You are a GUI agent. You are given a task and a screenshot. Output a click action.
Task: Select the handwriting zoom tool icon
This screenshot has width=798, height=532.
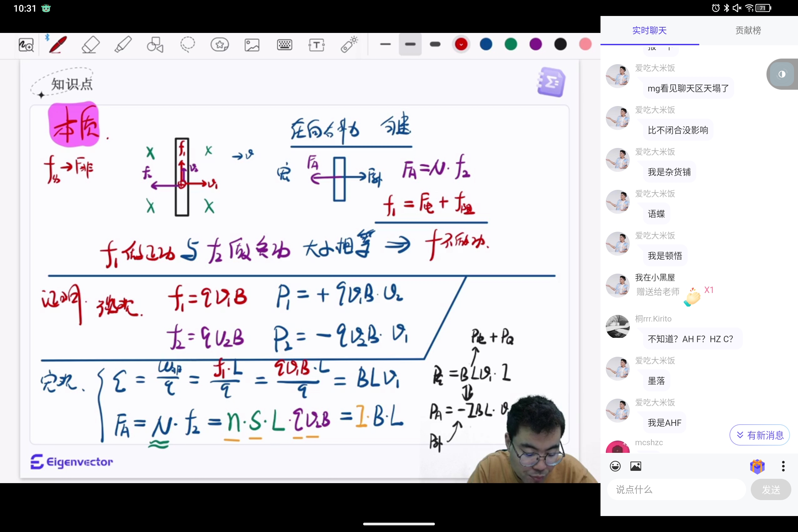26,45
